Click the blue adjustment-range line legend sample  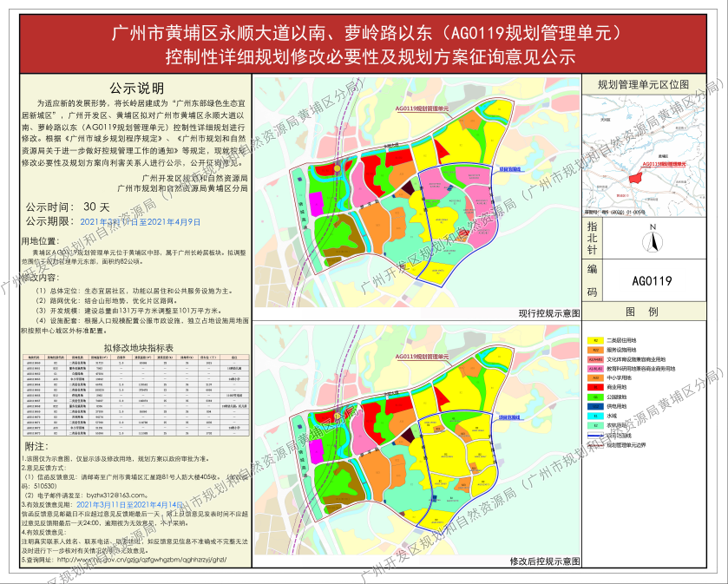[595, 436]
